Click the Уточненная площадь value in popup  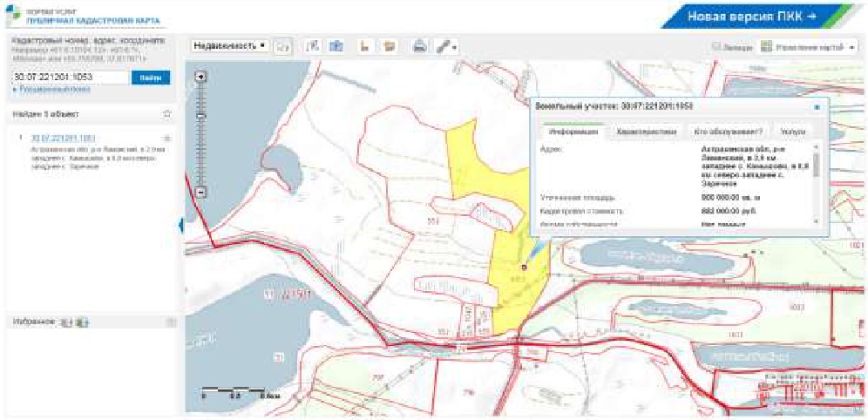click(730, 197)
